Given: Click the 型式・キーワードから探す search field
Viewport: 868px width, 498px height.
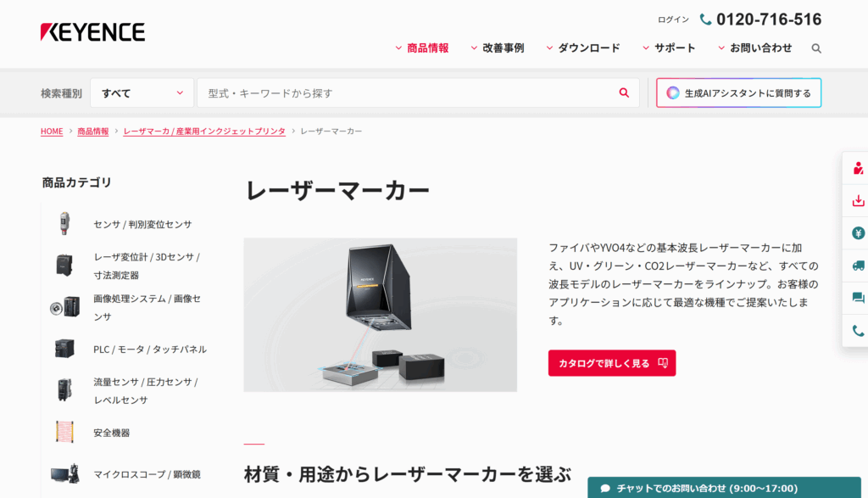Looking at the screenshot, I should [x=418, y=93].
